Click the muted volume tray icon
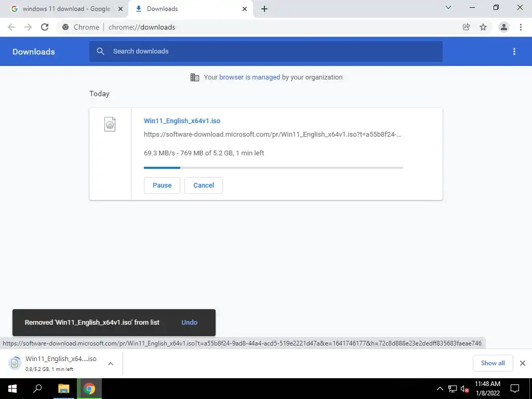 [465, 389]
